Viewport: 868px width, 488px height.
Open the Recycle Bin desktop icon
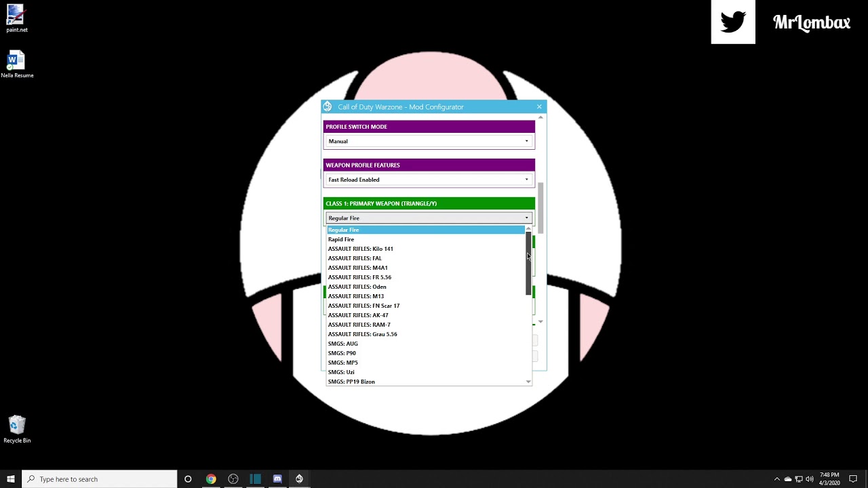tap(16, 430)
